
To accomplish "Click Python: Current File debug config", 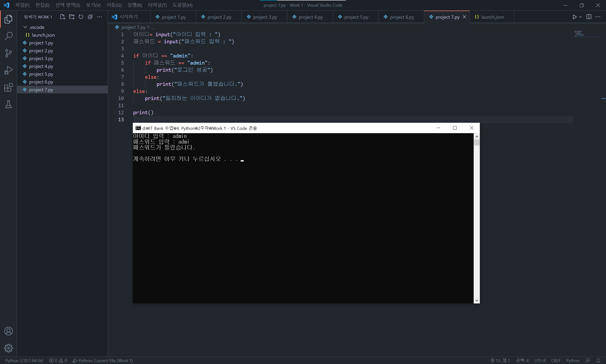I will 103,360.
